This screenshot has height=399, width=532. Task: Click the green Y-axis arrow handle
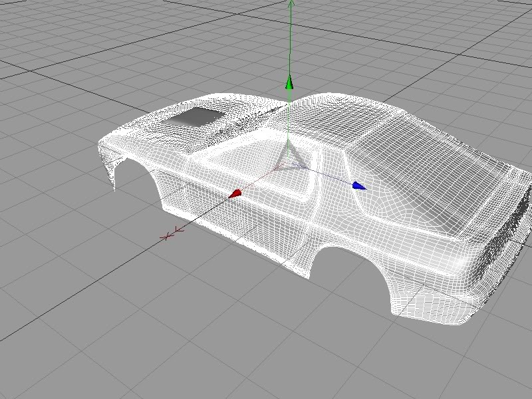(x=289, y=82)
